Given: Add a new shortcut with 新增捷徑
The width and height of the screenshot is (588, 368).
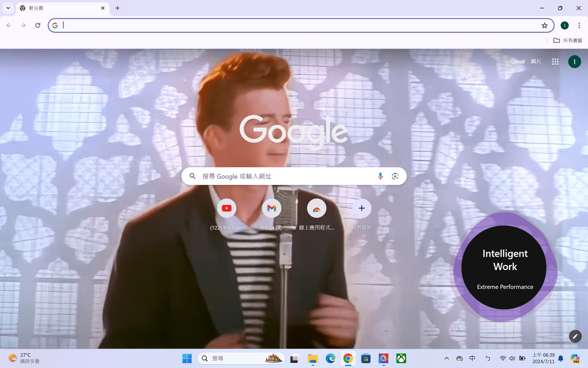Looking at the screenshot, I should pos(362,214).
